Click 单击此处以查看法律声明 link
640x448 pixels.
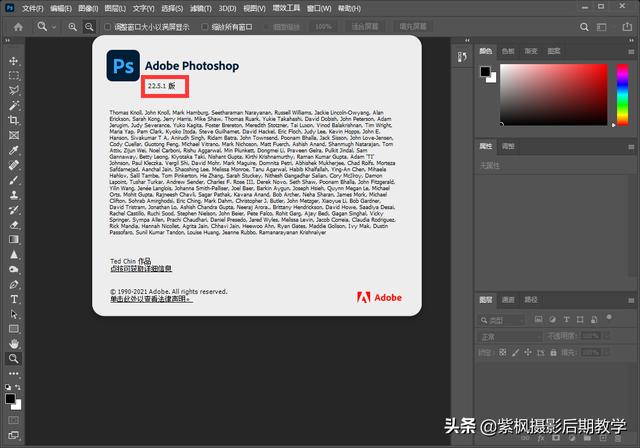click(x=151, y=299)
